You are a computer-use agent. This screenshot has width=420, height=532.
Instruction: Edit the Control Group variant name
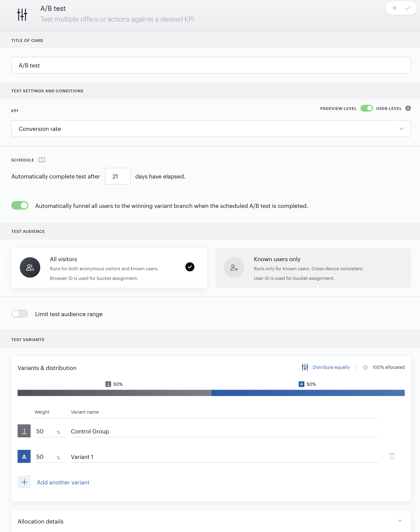(224, 431)
